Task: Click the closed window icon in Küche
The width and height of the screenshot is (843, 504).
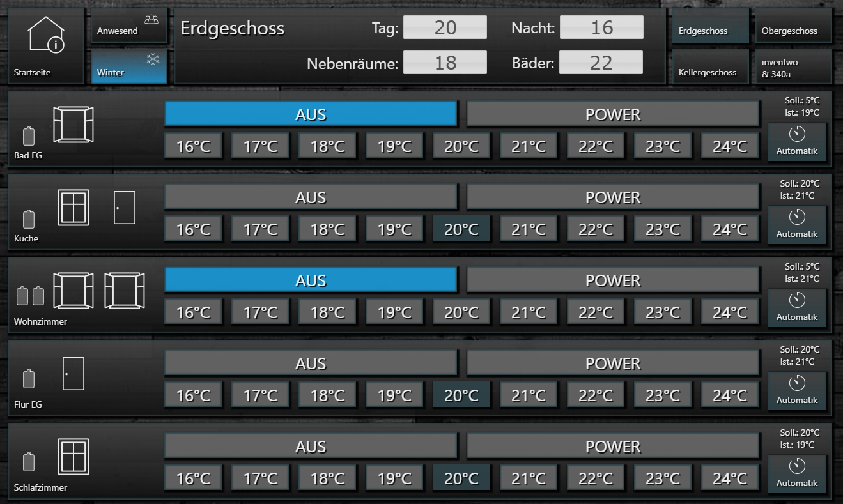Action: 73,208
